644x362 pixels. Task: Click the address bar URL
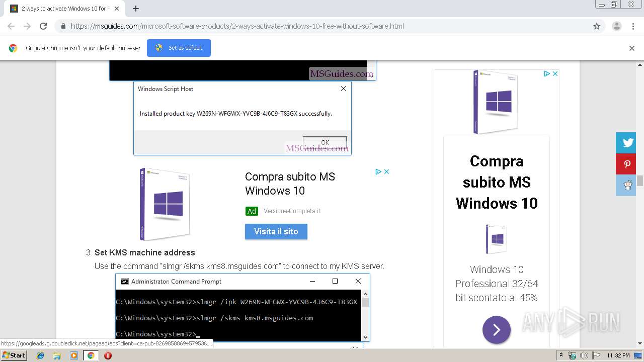pos(237,26)
